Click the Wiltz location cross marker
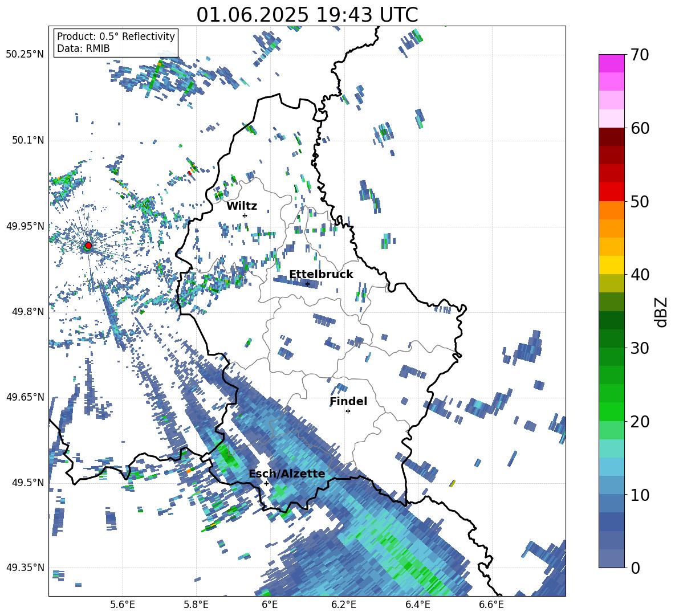The width and height of the screenshot is (675, 616). tap(245, 215)
